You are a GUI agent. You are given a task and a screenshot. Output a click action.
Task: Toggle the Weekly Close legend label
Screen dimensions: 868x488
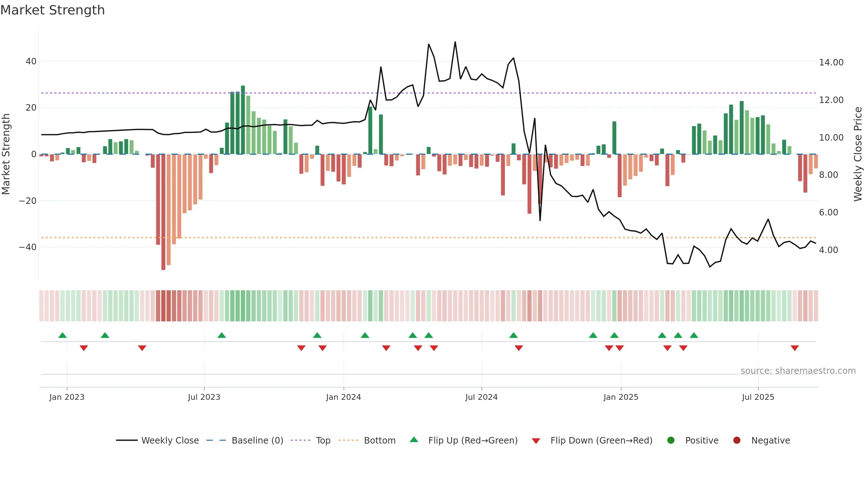[170, 440]
